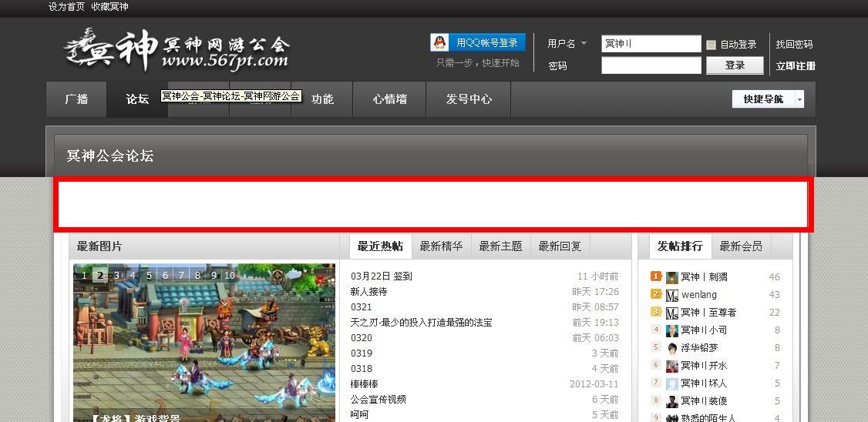Show slide 10 in 最新图片
This screenshot has width=868, height=422.
(230, 275)
